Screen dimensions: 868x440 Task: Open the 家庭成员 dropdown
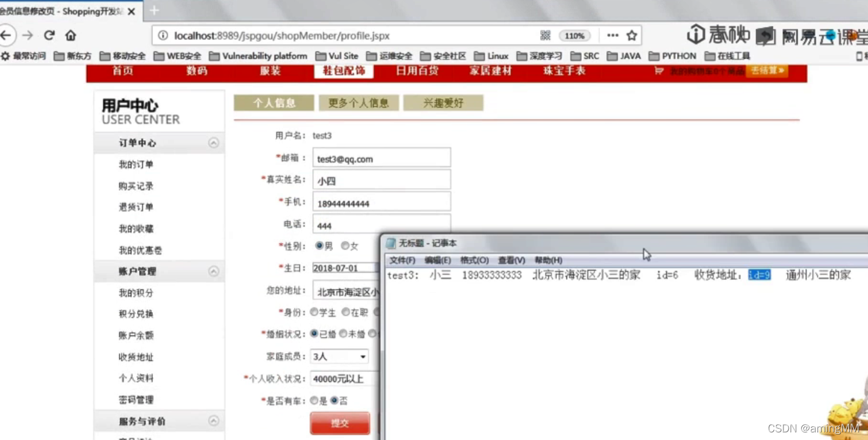[339, 356]
